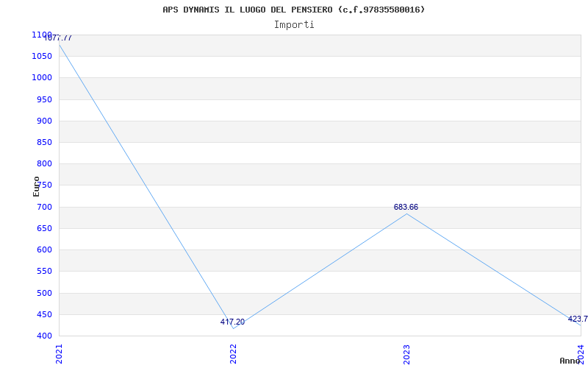
Task: Click the 800 y-axis tick label
Action: point(44,163)
